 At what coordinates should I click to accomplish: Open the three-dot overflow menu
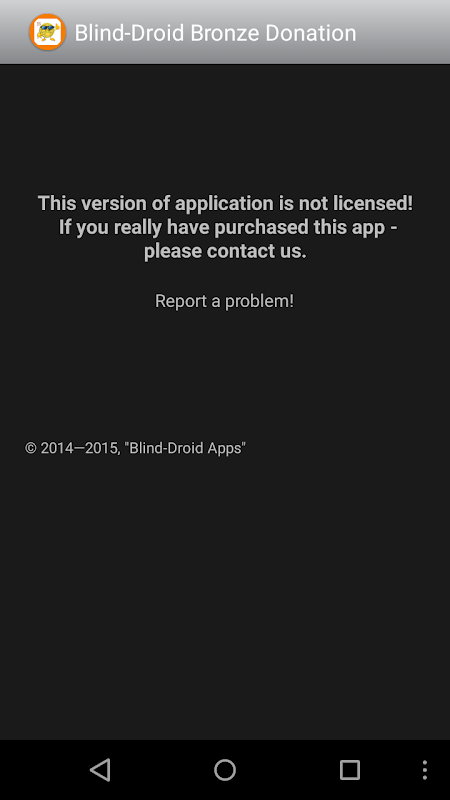click(424, 769)
